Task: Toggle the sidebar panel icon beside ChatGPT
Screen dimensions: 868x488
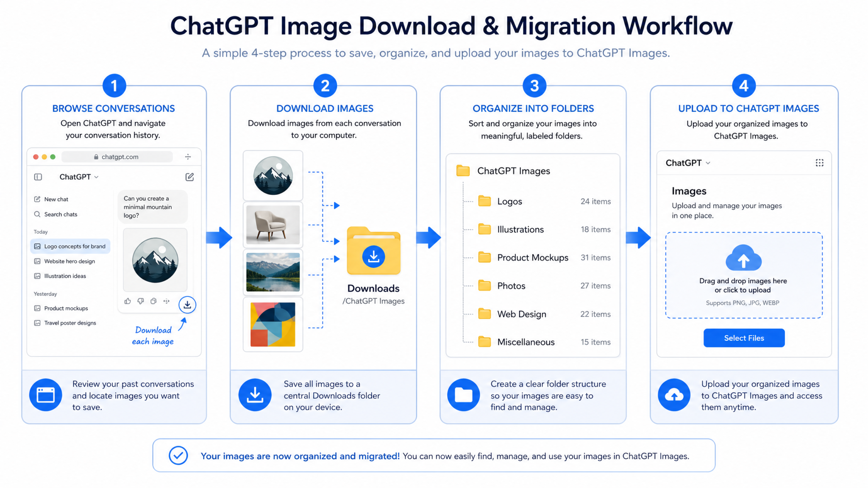Action: pyautogui.click(x=38, y=177)
